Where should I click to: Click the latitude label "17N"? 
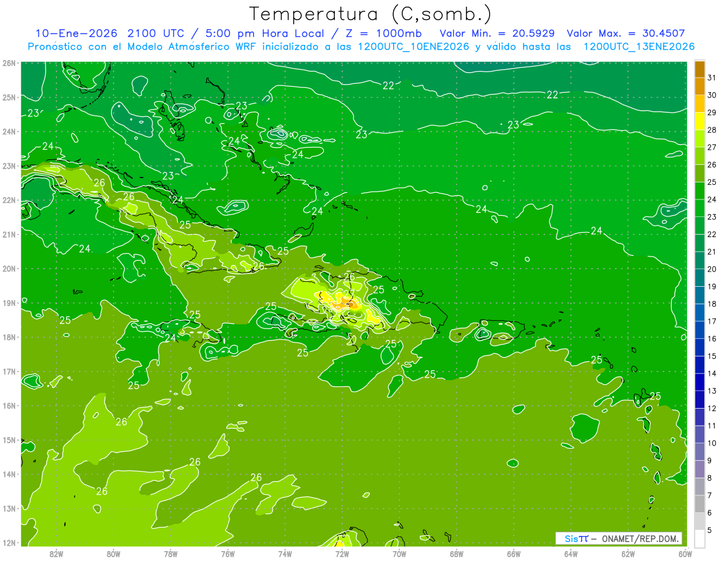[x=9, y=372]
